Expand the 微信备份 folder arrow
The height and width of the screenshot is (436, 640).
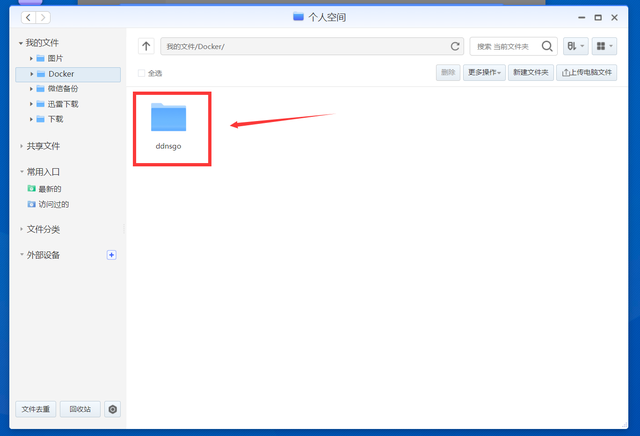click(x=31, y=89)
